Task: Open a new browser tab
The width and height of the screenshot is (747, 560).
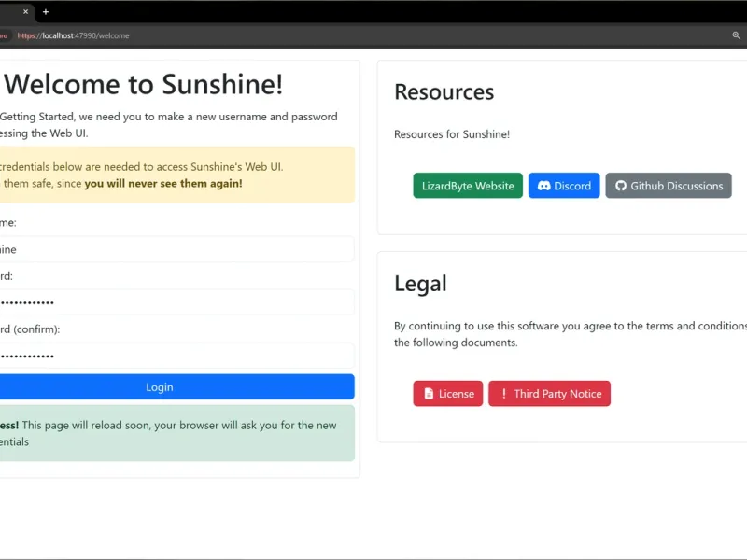Action: (x=46, y=11)
